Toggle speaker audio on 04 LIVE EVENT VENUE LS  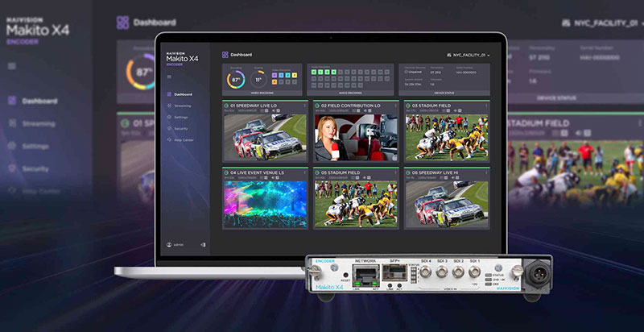pyautogui.click(x=273, y=177)
